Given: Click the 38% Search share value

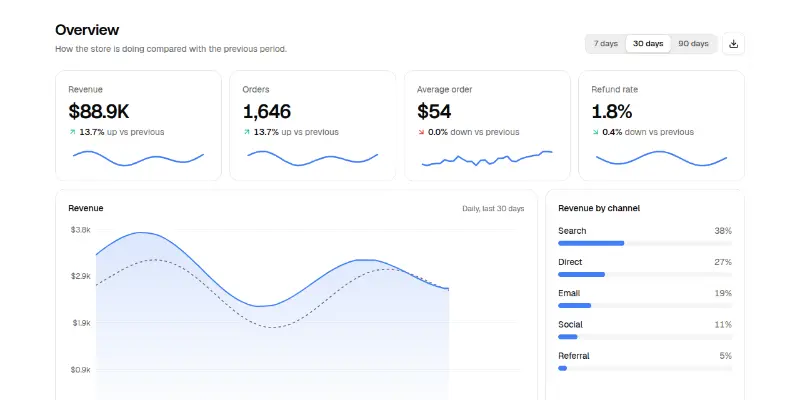Looking at the screenshot, I should (723, 231).
